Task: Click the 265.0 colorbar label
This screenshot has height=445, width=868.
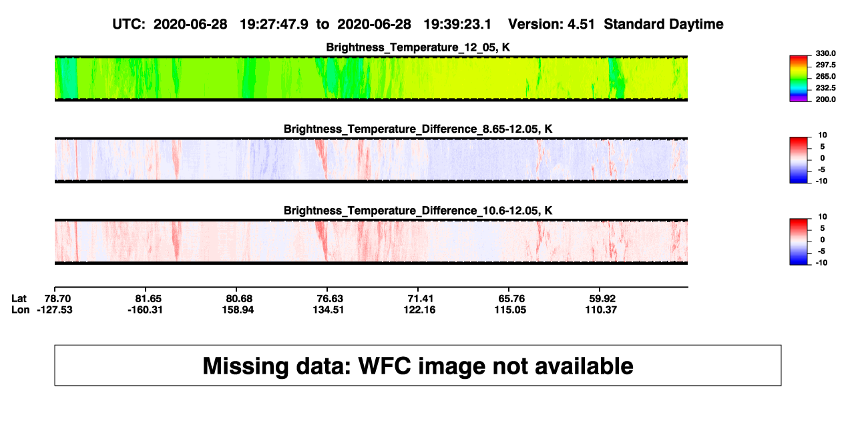Action: click(x=826, y=76)
